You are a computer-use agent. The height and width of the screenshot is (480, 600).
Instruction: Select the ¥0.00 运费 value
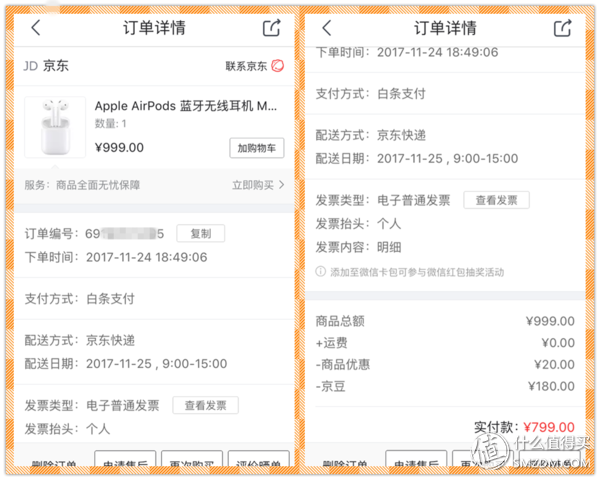click(x=558, y=343)
